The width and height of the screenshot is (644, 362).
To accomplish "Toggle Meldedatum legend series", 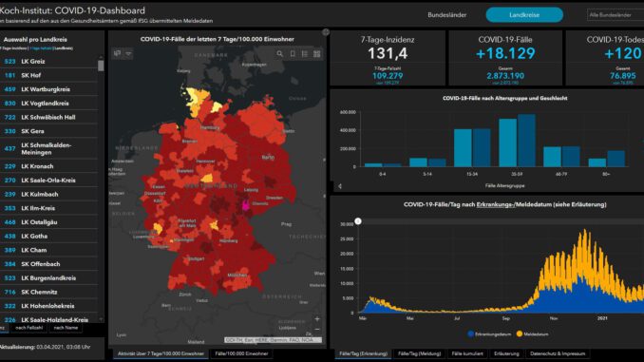I will (x=532, y=334).
